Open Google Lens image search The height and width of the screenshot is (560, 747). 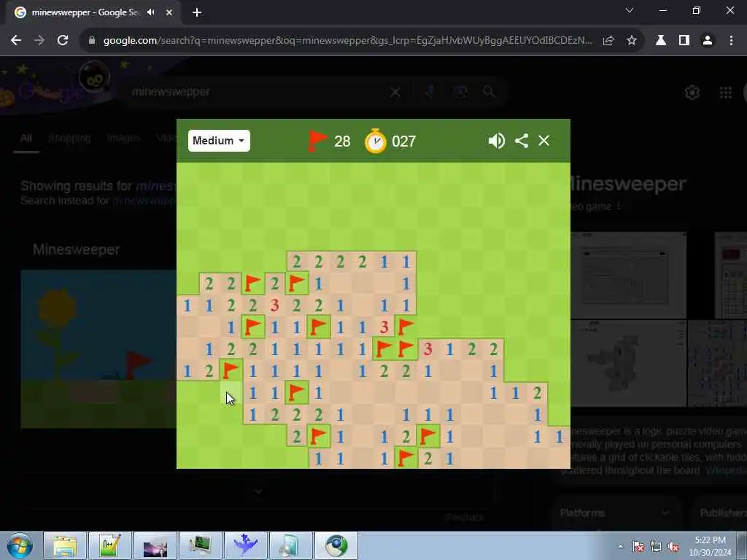(460, 92)
